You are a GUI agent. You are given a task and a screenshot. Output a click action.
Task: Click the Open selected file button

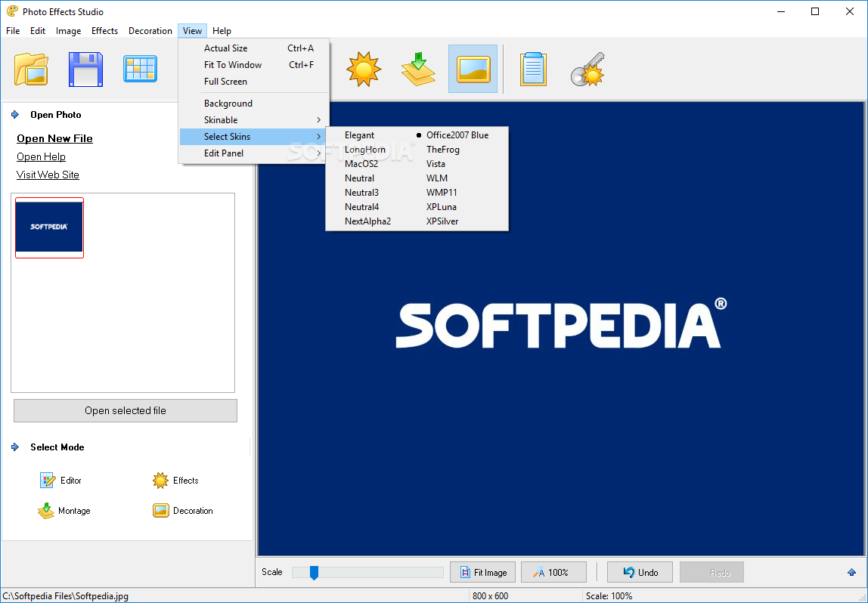pos(125,410)
